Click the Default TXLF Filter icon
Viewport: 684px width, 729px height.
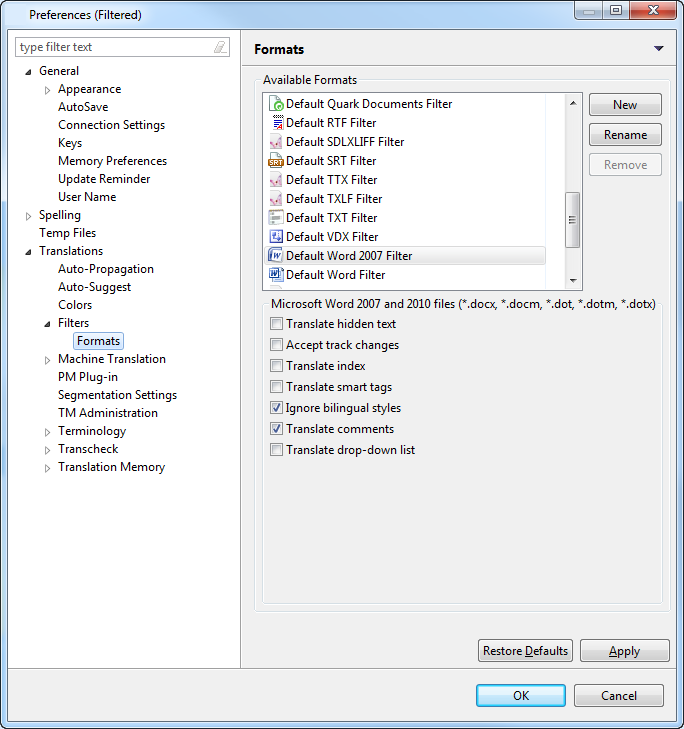point(276,199)
